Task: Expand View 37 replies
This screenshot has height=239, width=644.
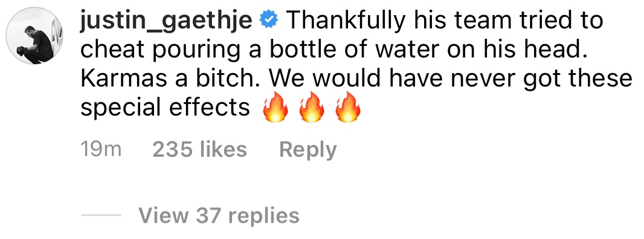Action: pos(219,215)
